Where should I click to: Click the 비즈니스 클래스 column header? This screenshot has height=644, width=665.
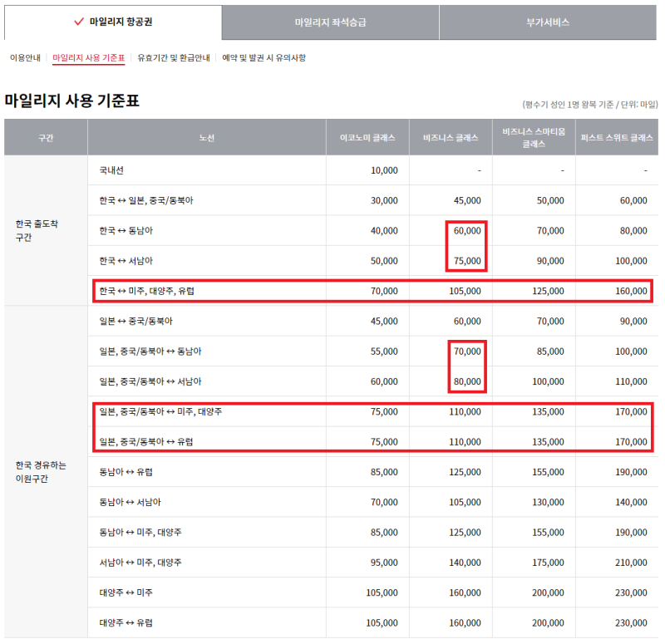pyautogui.click(x=451, y=137)
